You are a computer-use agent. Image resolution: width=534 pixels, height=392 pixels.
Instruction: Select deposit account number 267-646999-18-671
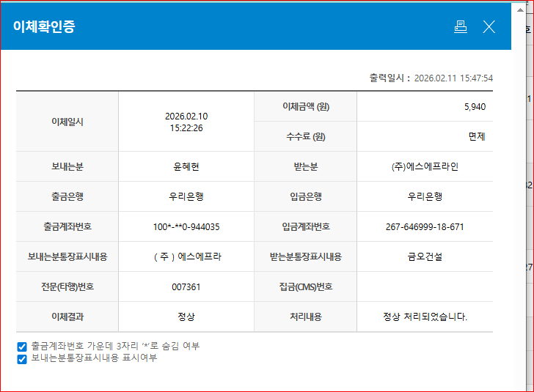click(425, 226)
